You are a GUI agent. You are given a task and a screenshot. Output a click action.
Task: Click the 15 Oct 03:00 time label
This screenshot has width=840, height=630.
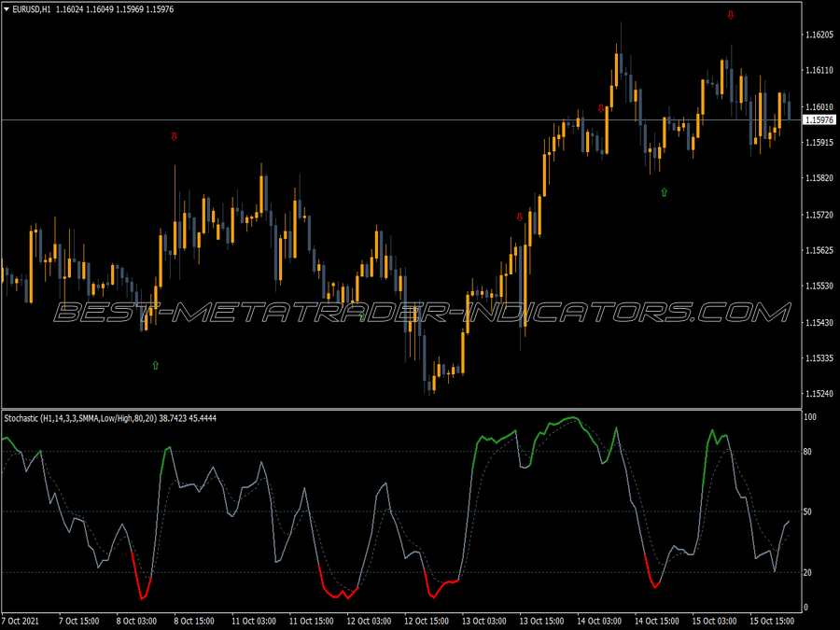(x=714, y=622)
